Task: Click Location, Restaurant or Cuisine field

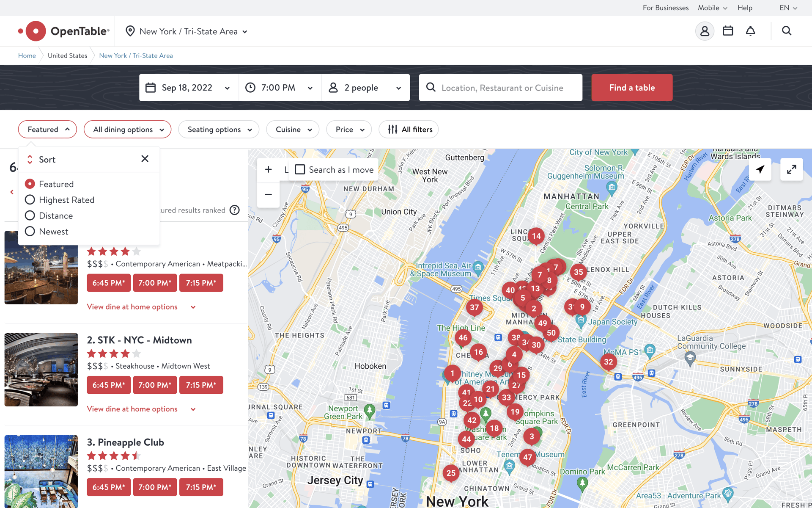Action: 501,88
